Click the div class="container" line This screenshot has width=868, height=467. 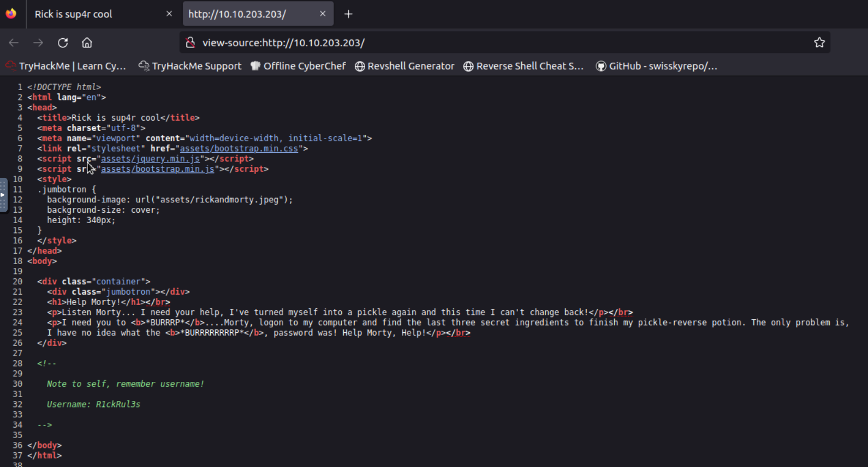pyautogui.click(x=93, y=282)
